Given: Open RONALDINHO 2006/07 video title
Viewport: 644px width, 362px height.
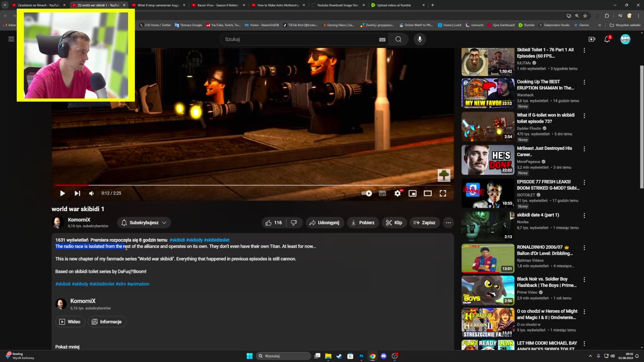Looking at the screenshot, I should pos(545,250).
